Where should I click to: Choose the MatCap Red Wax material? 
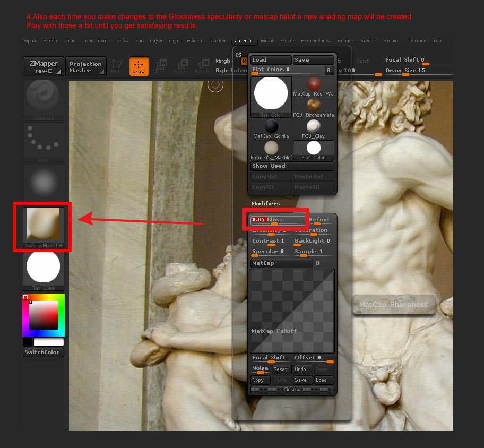click(313, 87)
